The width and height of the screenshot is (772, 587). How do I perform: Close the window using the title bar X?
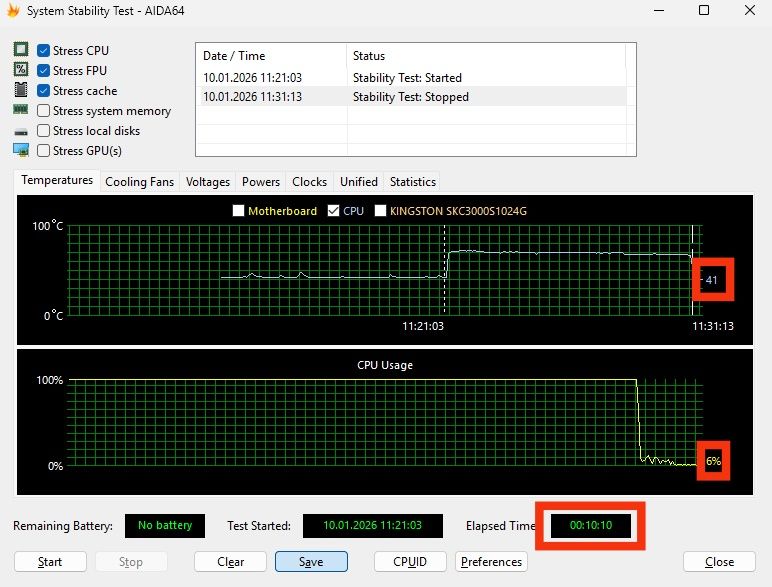pyautogui.click(x=750, y=10)
